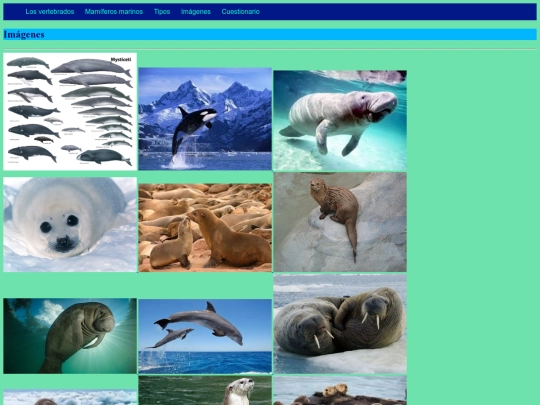Select the white-headed otter in green water image
This screenshot has height=405, width=540.
tap(205, 390)
